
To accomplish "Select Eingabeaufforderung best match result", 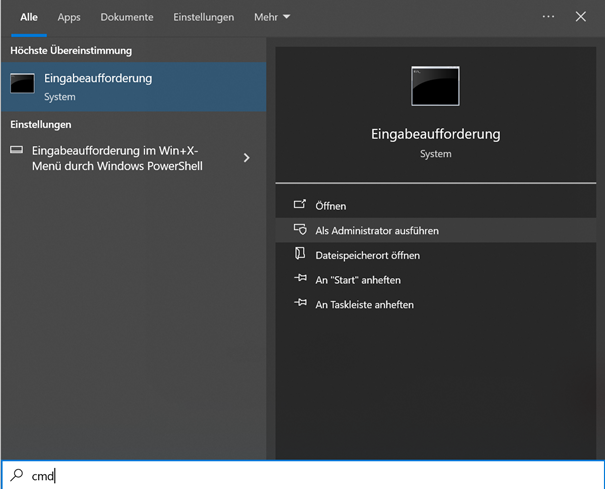I will click(134, 87).
